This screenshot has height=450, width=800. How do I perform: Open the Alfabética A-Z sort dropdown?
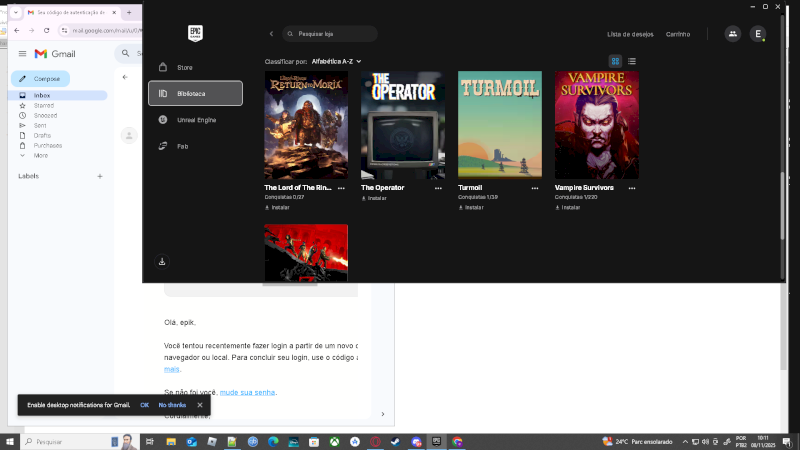tap(336, 61)
